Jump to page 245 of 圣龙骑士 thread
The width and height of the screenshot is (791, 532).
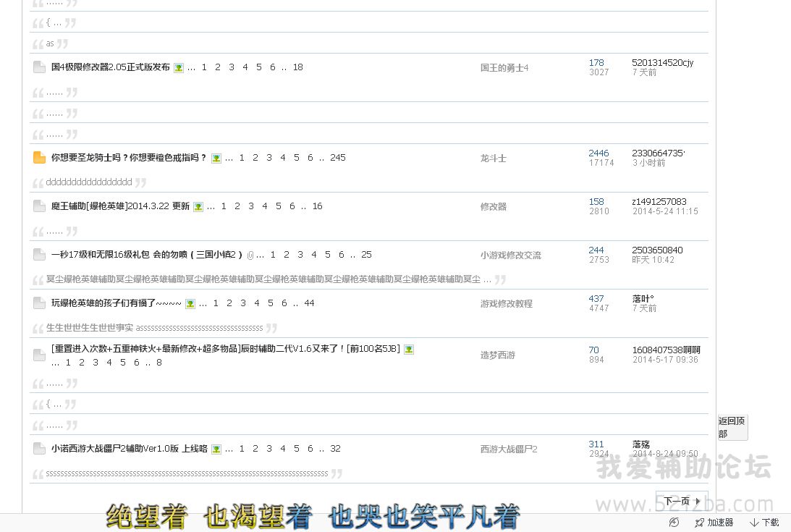(x=337, y=158)
